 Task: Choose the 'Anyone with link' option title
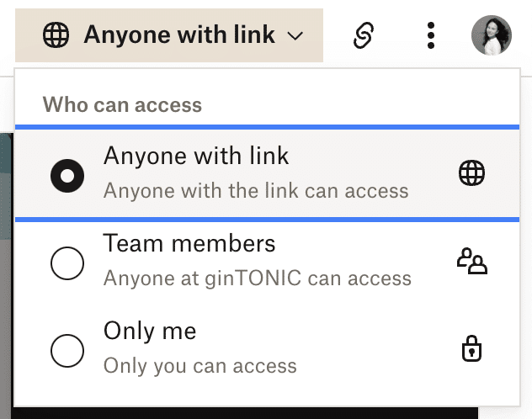point(196,156)
